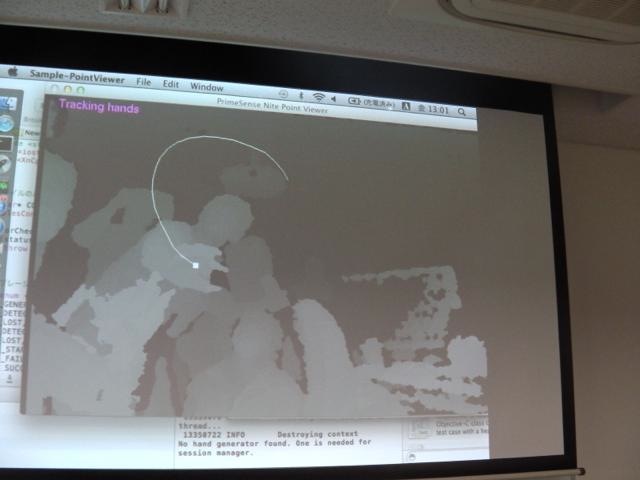The height and width of the screenshot is (480, 640).
Task: Click the Finder icon in the Dock
Action: click(x=5, y=101)
